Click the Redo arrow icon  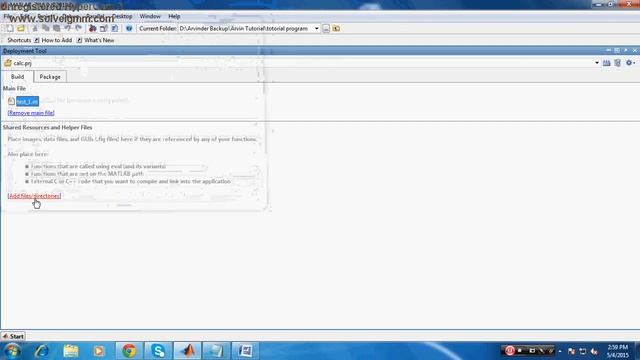coord(78,28)
